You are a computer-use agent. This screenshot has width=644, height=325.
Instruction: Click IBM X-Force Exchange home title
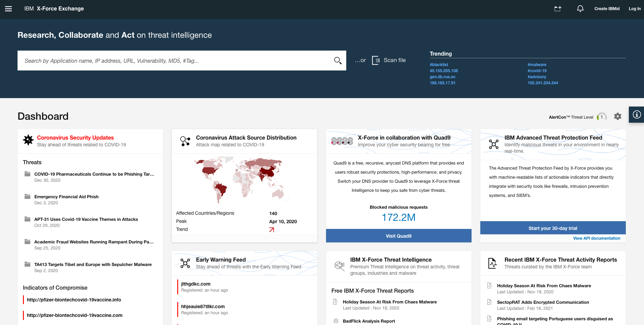[x=54, y=9]
